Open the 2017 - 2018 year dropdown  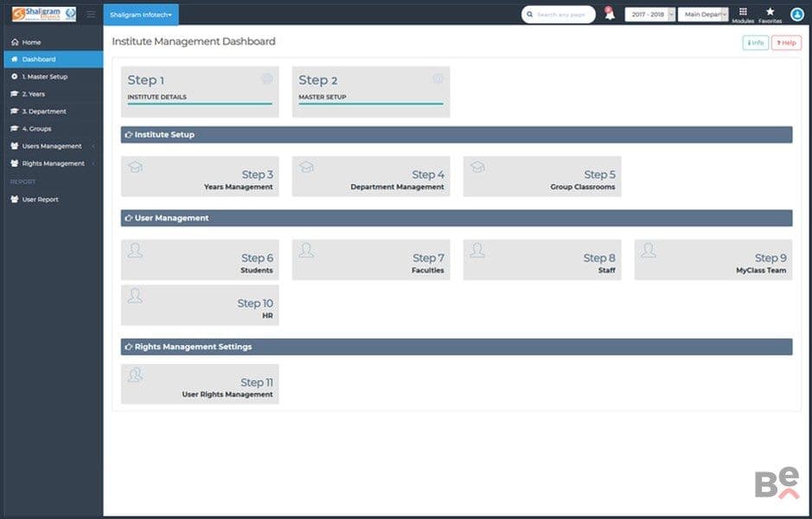tap(650, 15)
